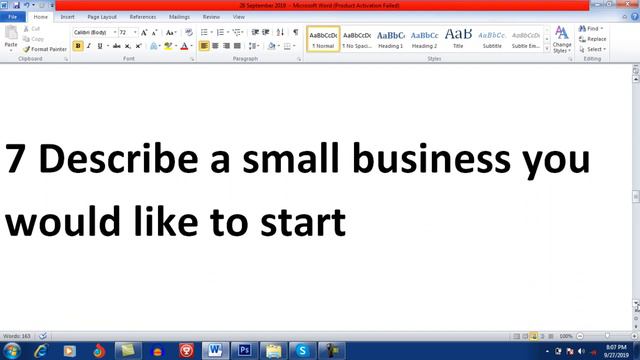Viewport: 640px width, 360px height.
Task: Click the Increase Indent icon
Action: coord(266,32)
